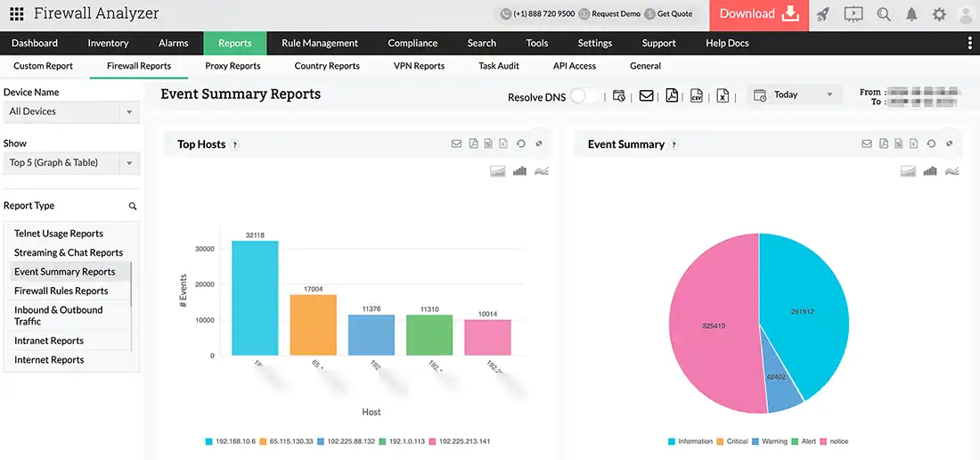Screen dimensions: 980x460
Task: Export whole report page as CSV
Action: (697, 95)
